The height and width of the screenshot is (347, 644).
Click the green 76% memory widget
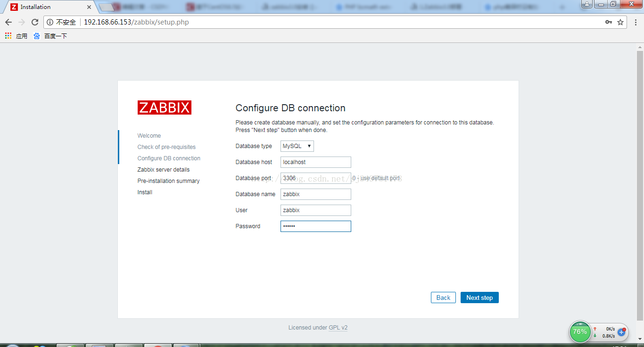pos(580,331)
